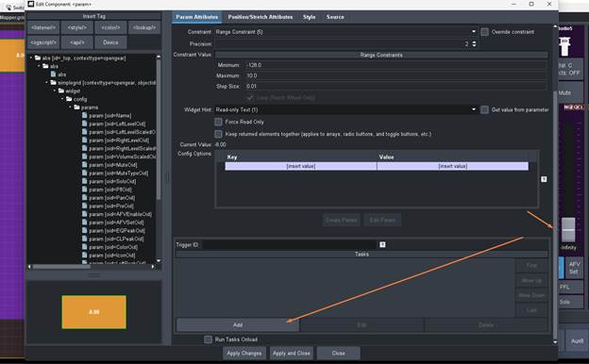Collapse the params tree node
Screen dimensions: 589x364
coord(70,108)
